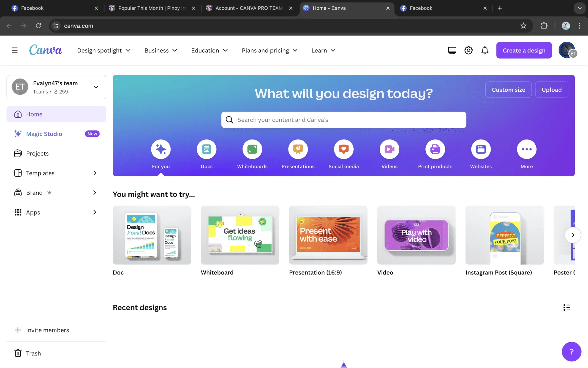Select the Social media category icon

[x=344, y=149]
